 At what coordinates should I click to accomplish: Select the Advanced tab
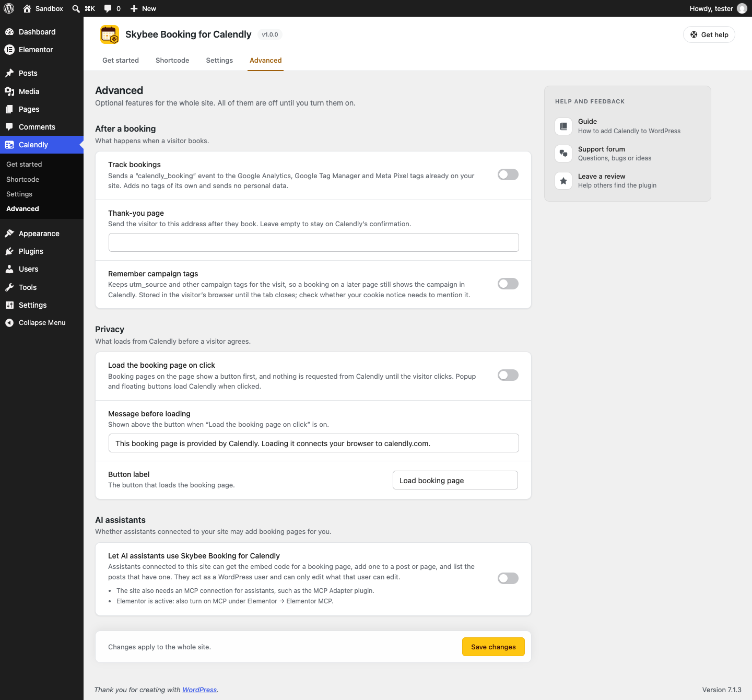266,60
